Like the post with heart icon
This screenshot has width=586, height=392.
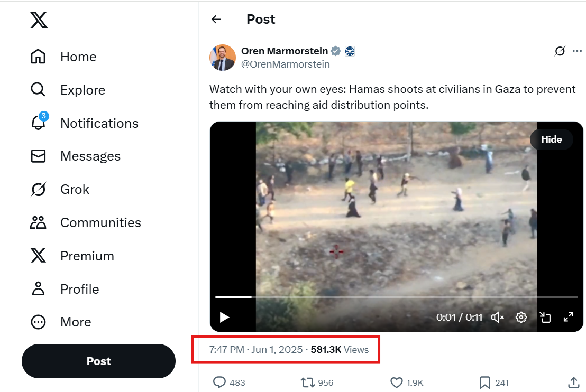pos(397,382)
